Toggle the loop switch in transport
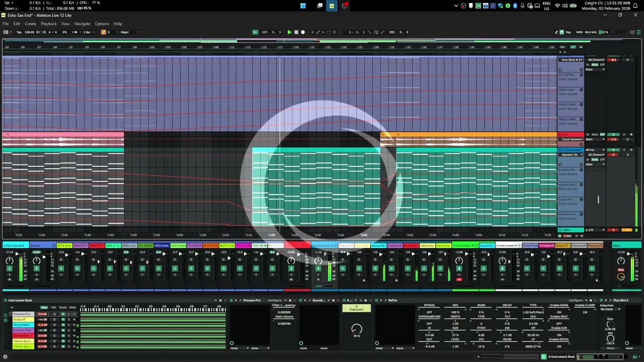 click(x=376, y=32)
